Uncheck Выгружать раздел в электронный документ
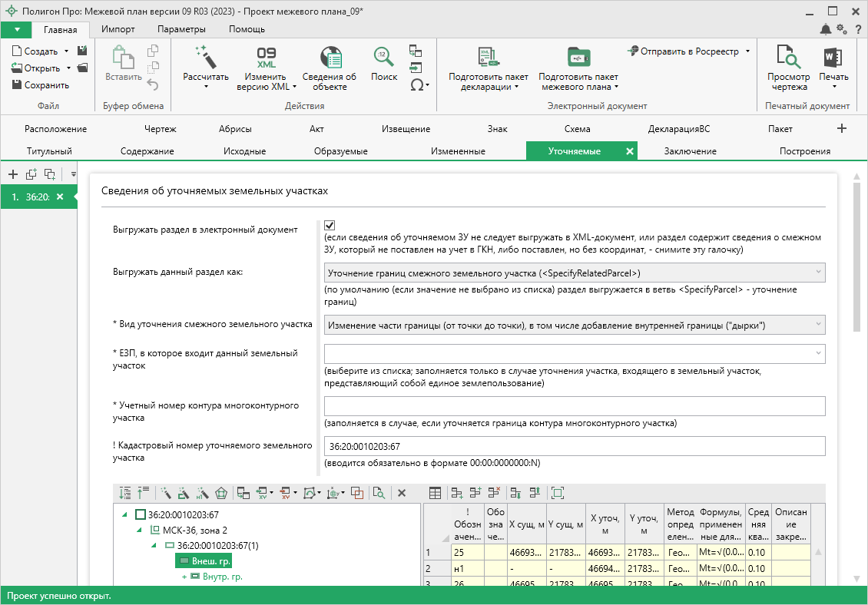 pos(330,225)
